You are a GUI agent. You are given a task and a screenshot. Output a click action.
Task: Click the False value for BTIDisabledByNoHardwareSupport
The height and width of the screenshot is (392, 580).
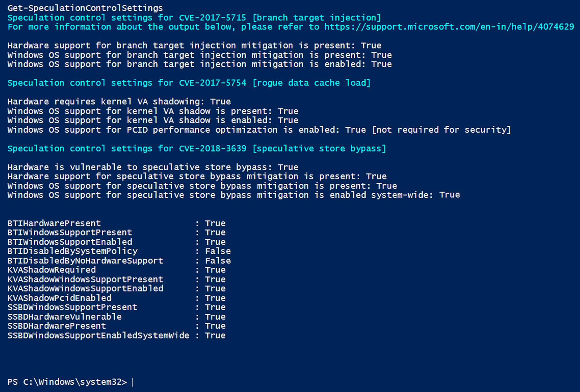218,261
